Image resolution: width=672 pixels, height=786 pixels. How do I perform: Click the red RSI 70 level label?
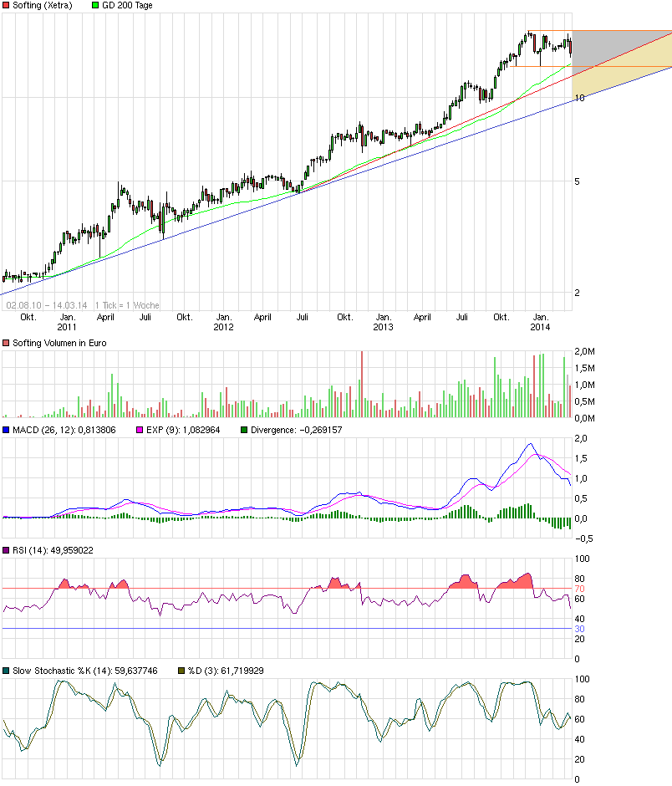point(580,589)
